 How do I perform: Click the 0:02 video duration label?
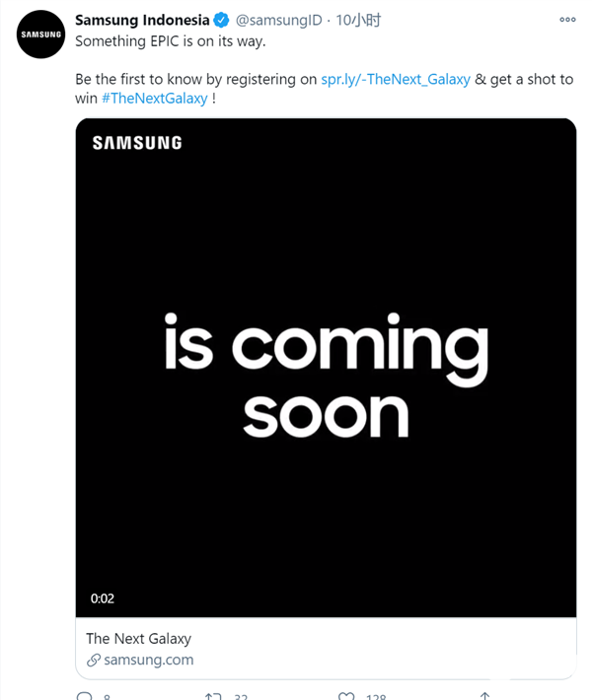(x=103, y=598)
